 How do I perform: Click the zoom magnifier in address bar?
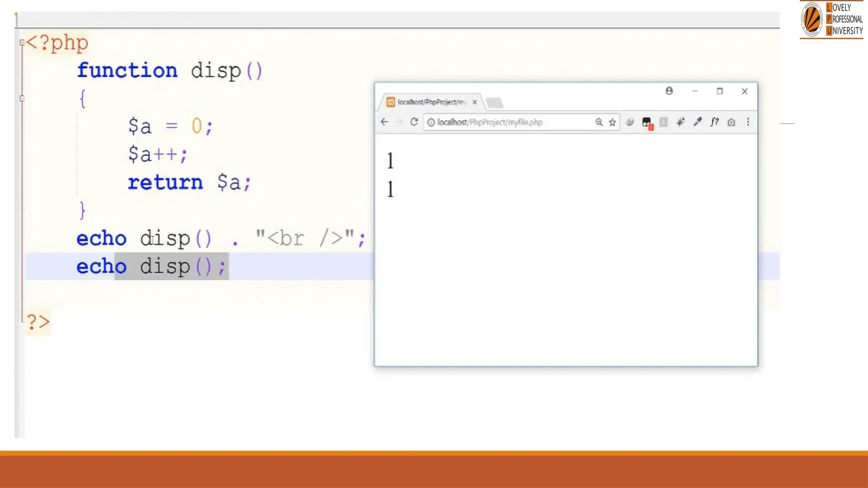point(599,122)
